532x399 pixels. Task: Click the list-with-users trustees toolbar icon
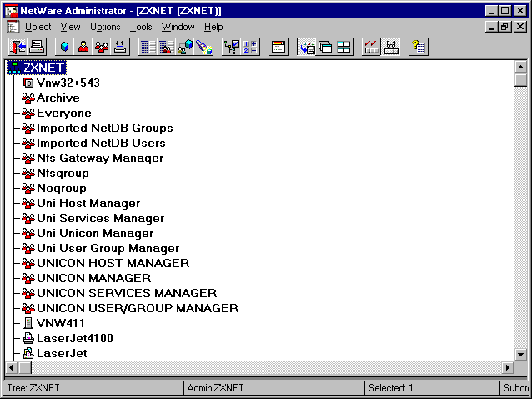point(167,47)
